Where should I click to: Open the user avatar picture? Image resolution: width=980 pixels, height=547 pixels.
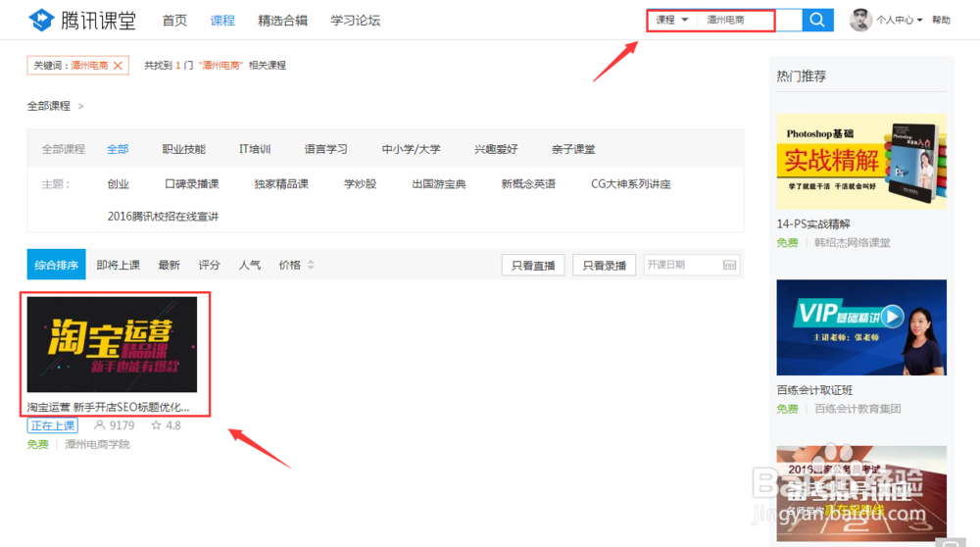(x=860, y=20)
